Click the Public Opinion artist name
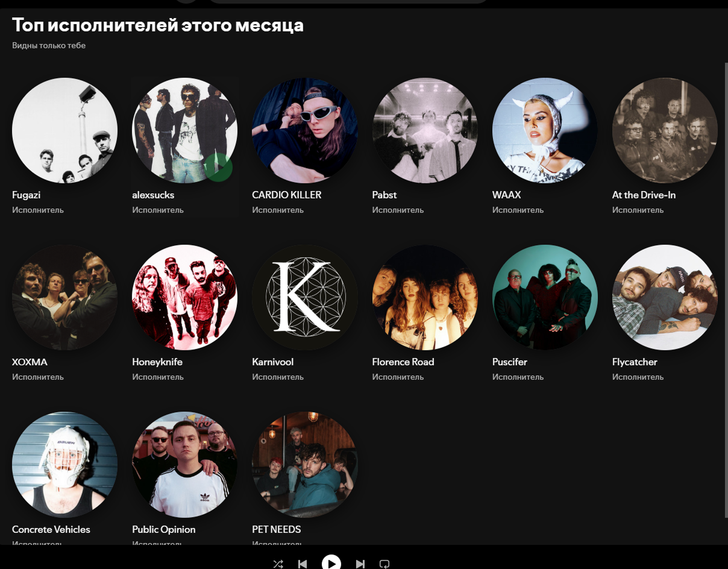Image resolution: width=728 pixels, height=569 pixels. coord(164,529)
